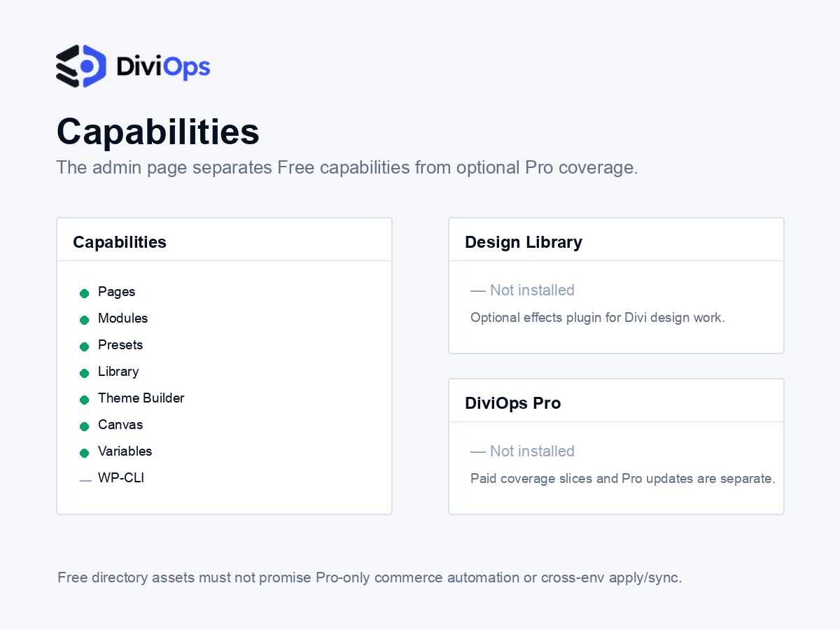Click the DiviOps wordmark text
Image resolution: width=840 pixels, height=630 pixels.
point(163,67)
